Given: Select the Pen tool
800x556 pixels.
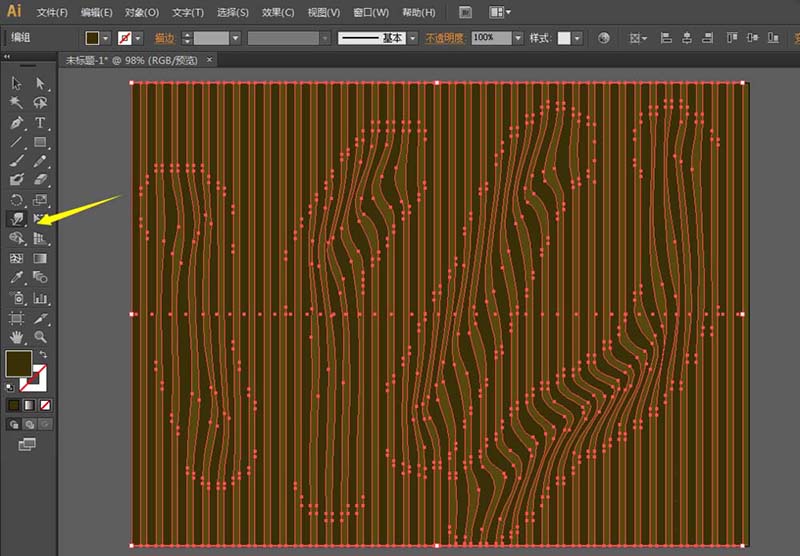Looking at the screenshot, I should (16, 122).
